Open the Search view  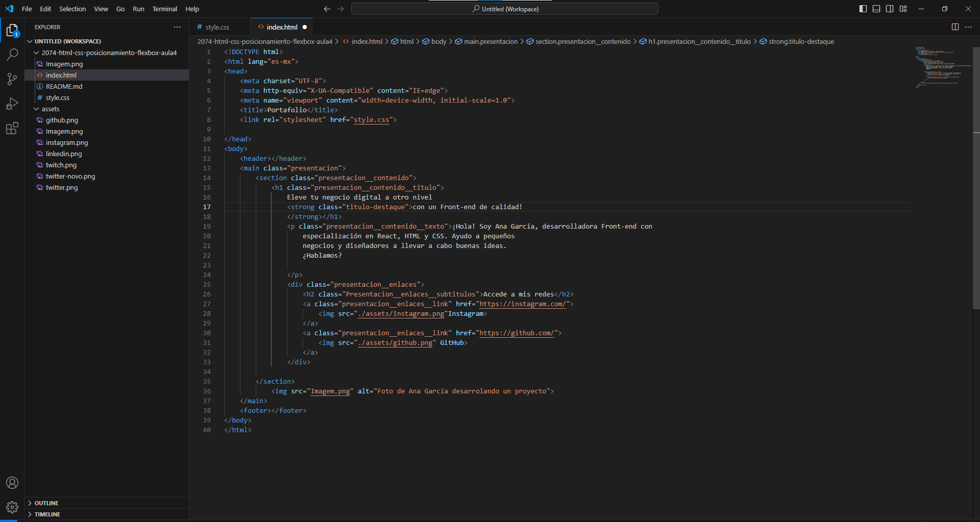pyautogui.click(x=12, y=54)
